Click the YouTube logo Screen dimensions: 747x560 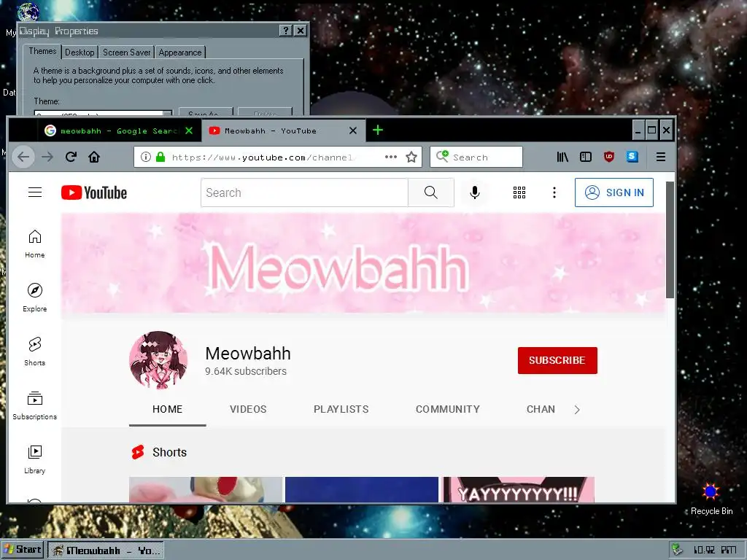(x=94, y=192)
